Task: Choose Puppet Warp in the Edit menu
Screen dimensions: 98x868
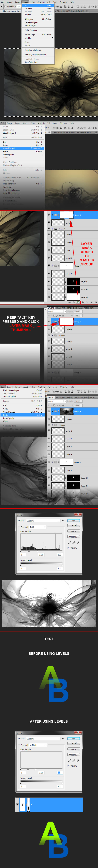Action: click(22, 181)
